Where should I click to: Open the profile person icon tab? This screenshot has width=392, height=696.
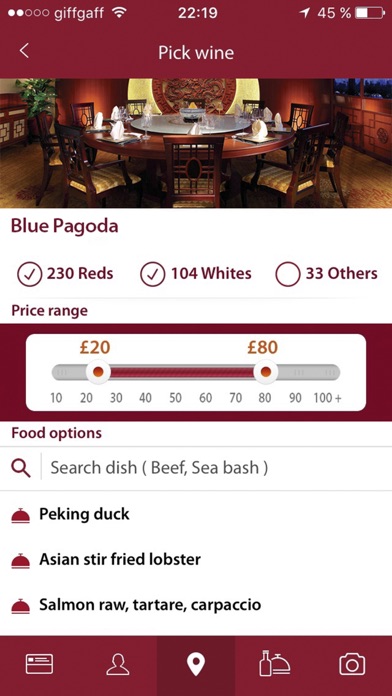(118, 665)
